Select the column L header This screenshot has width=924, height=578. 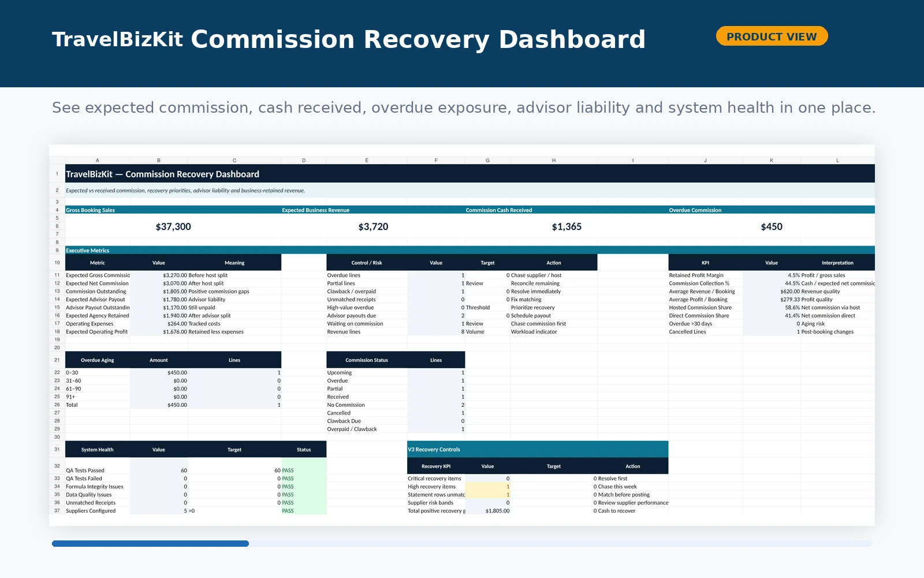click(x=837, y=160)
